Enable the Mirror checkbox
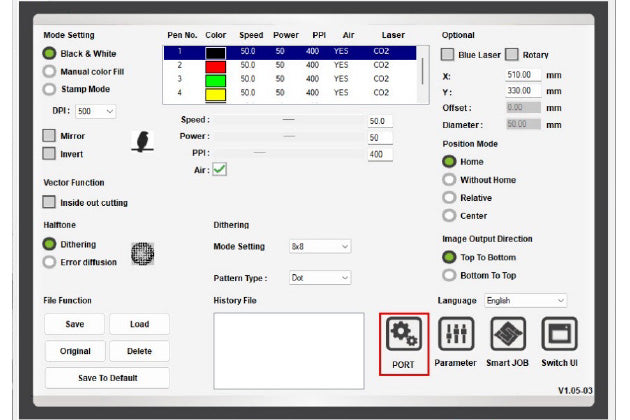Viewport: 630px width, 420px height. pos(49,136)
